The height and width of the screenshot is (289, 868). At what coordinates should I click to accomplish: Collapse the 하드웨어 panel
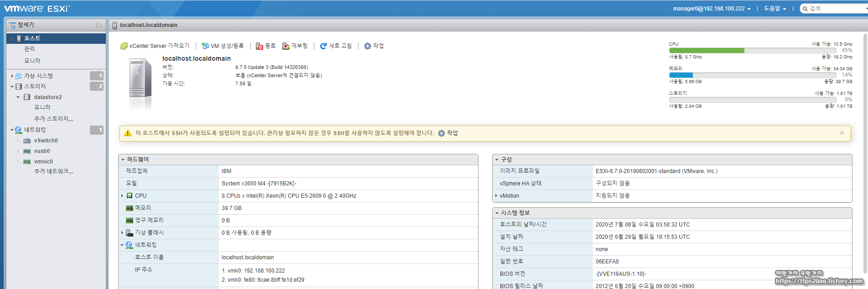tap(123, 160)
